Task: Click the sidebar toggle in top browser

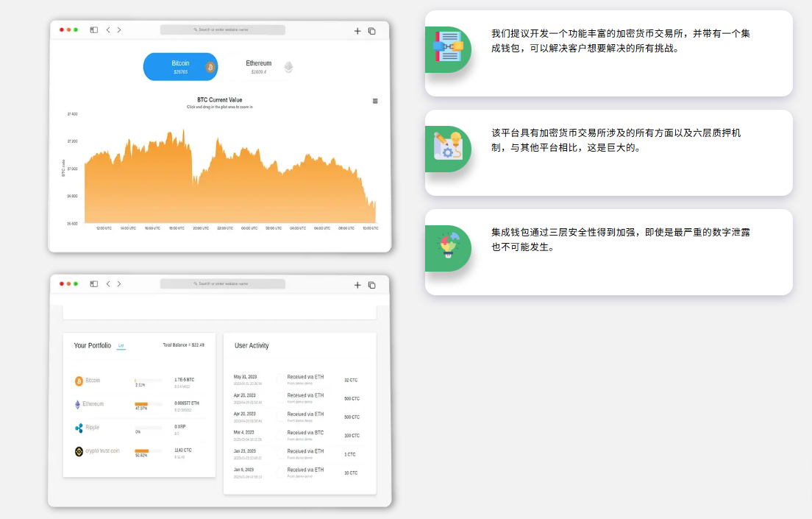Action: click(x=94, y=30)
